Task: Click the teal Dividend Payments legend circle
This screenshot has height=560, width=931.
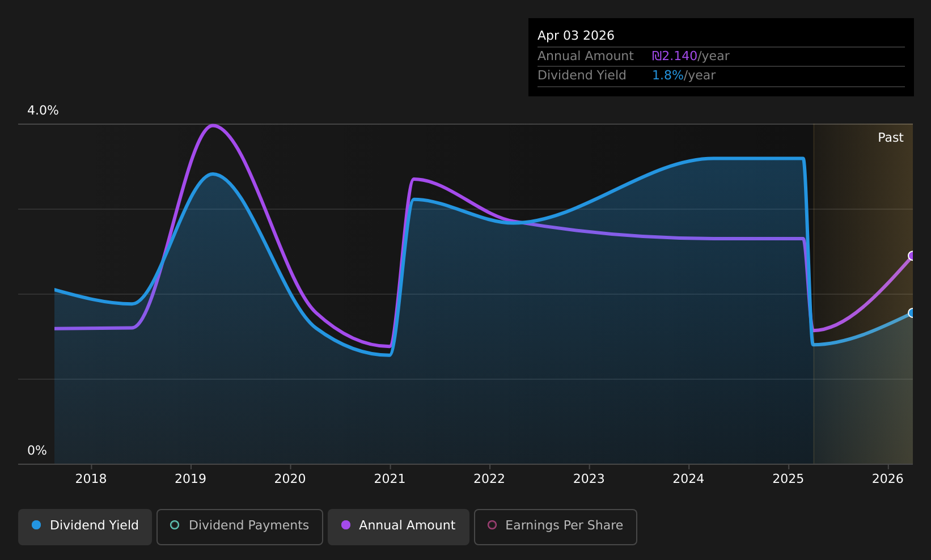Action: click(x=175, y=525)
